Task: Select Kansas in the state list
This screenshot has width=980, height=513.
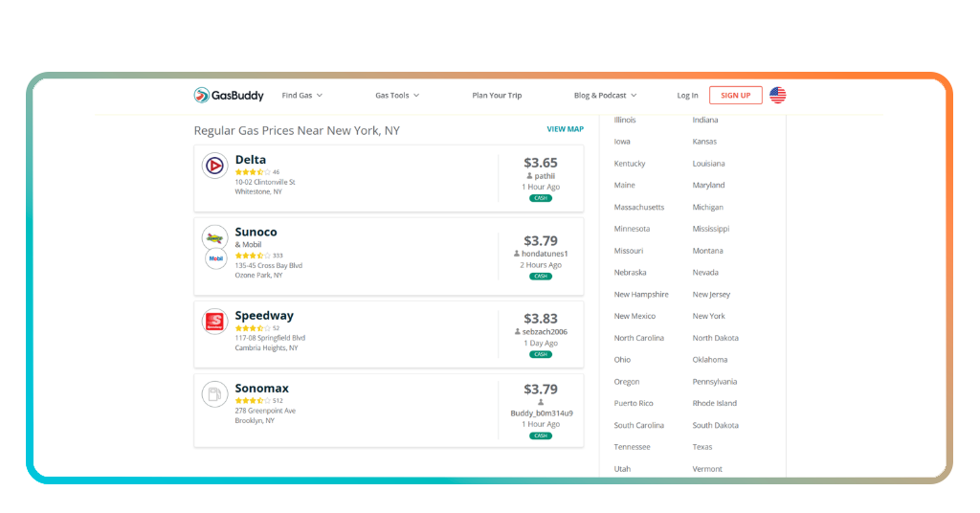Action: click(704, 142)
